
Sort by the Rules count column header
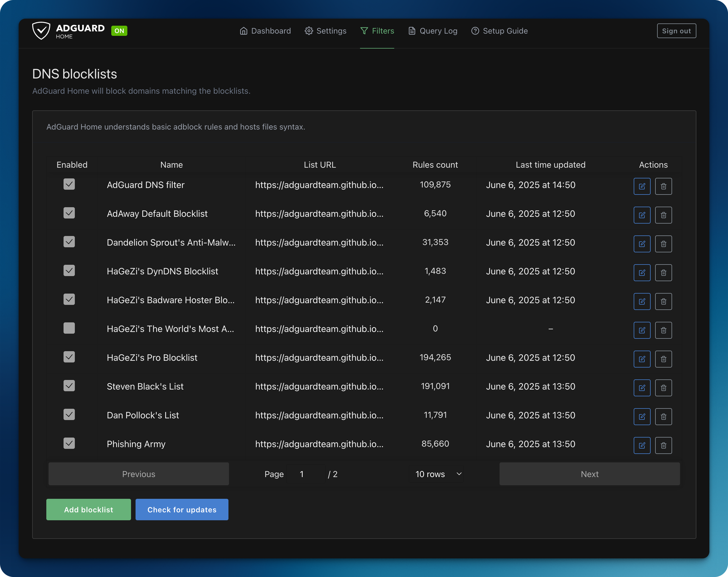435,165
